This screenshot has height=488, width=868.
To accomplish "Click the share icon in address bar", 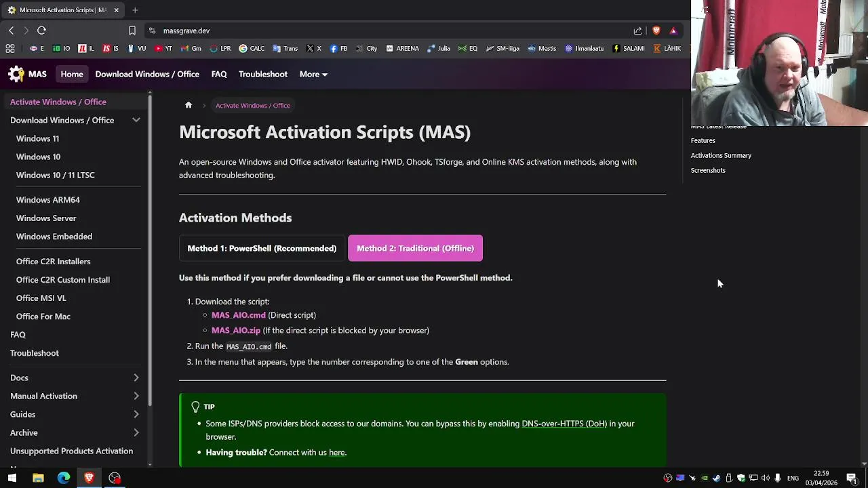I will (x=637, y=30).
